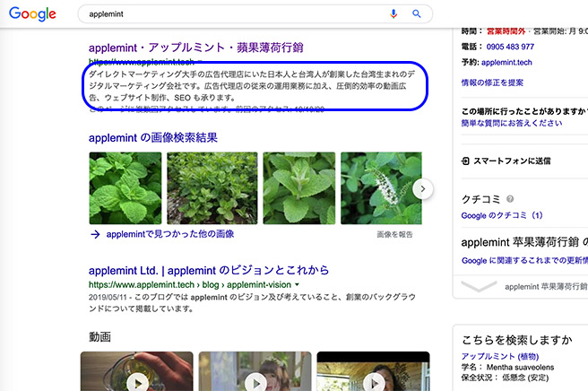Image resolution: width=588 pixels, height=391 pixels.
Task: Open Google に関連するこれまでの更新 link
Action: 524,260
